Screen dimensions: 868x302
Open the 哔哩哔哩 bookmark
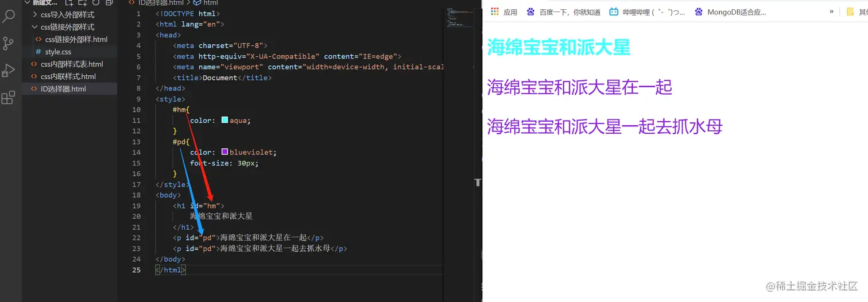[x=648, y=11]
